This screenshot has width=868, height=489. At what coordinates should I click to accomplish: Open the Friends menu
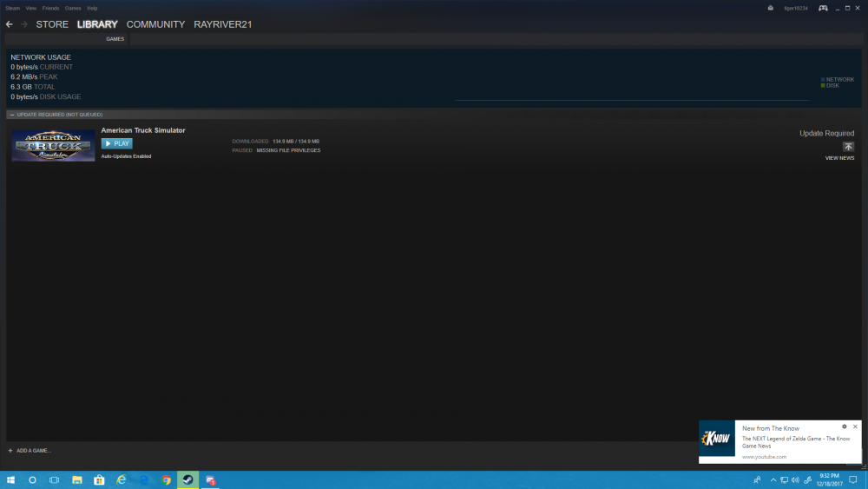(x=50, y=8)
